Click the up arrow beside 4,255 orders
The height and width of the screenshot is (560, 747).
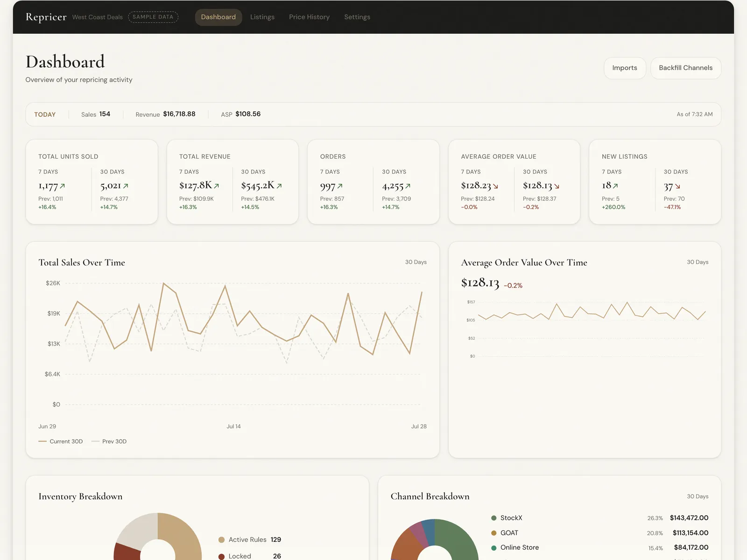pos(408,186)
